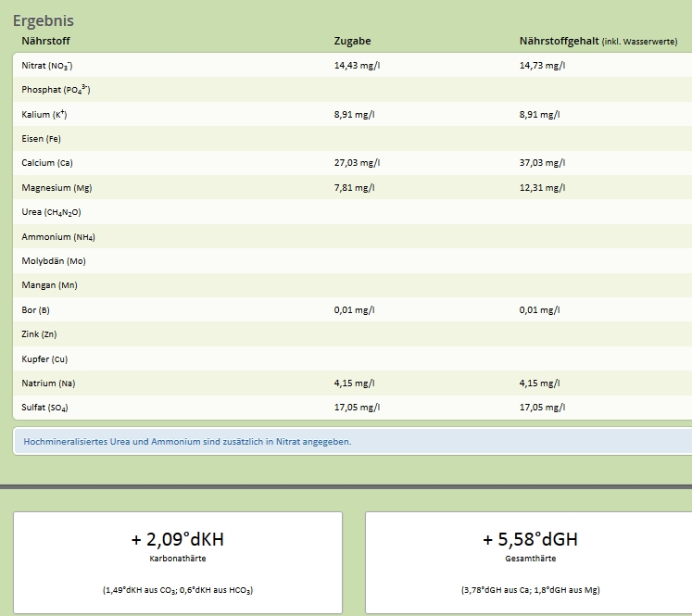Click the Karbonathärte label
This screenshot has width=692, height=616.
pos(178,559)
